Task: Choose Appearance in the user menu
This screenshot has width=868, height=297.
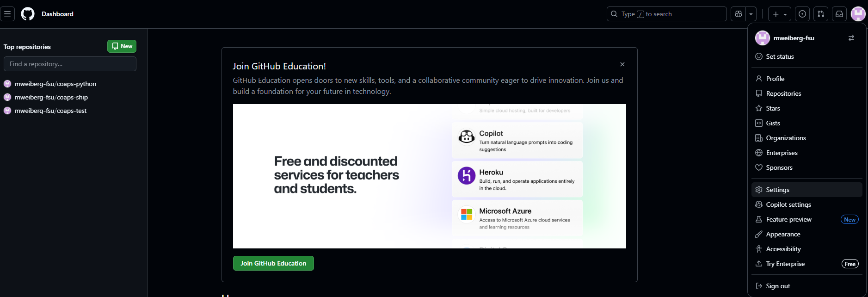Action: [x=807, y=234]
